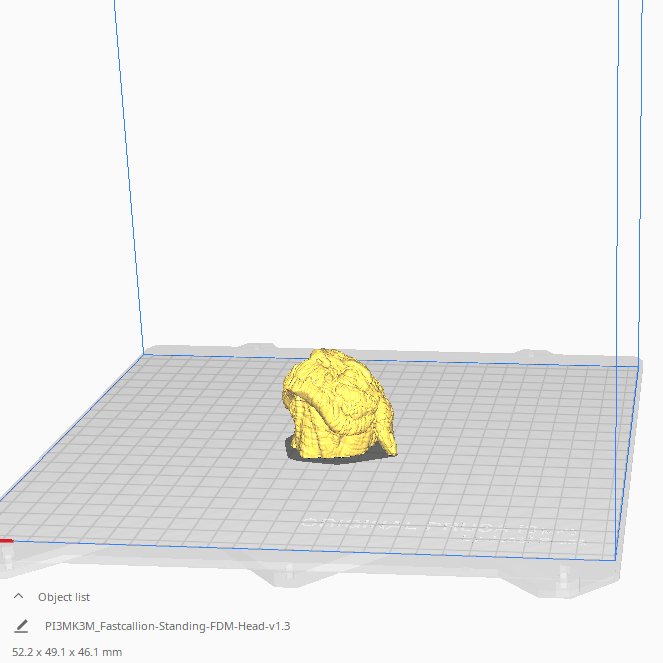Click the Object list header label
This screenshot has width=663, height=663.
[64, 597]
